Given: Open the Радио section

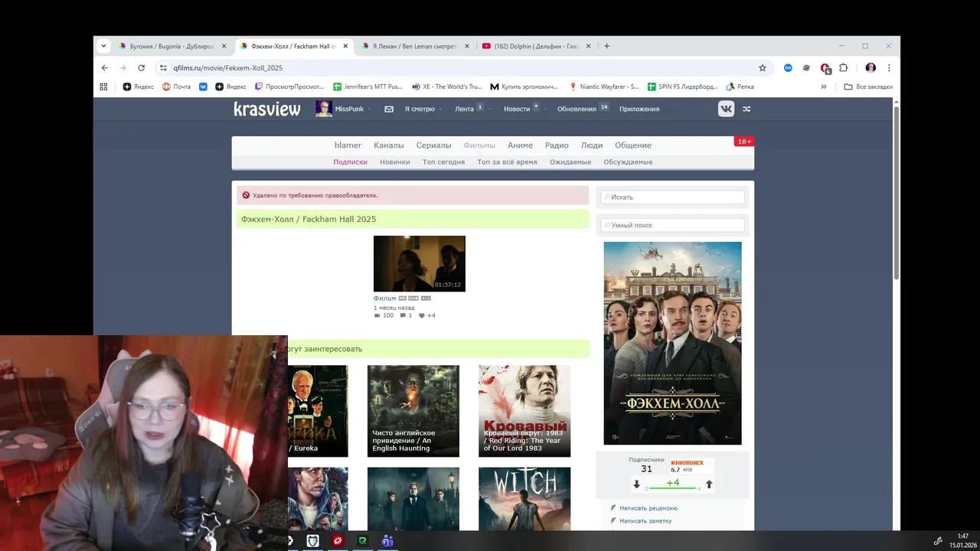Looking at the screenshot, I should [x=557, y=145].
